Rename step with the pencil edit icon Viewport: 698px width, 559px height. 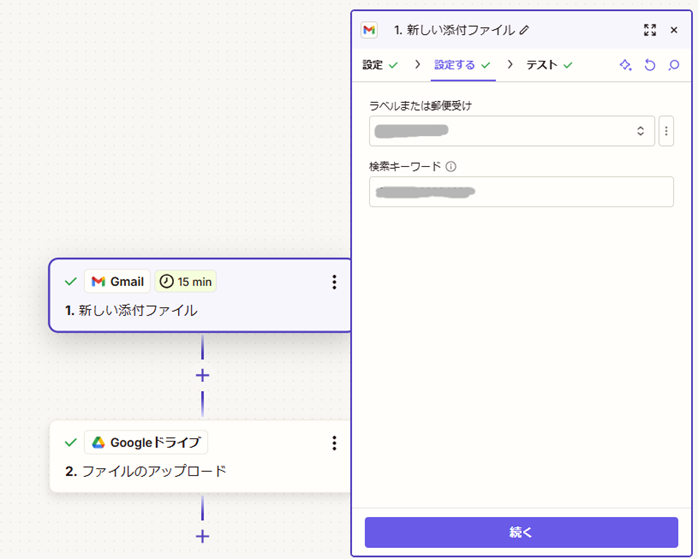tap(524, 30)
